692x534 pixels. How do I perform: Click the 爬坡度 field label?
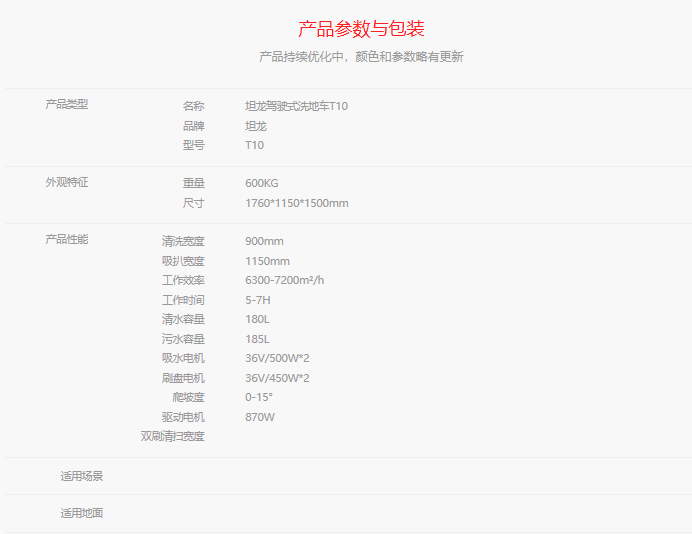[x=188, y=398]
